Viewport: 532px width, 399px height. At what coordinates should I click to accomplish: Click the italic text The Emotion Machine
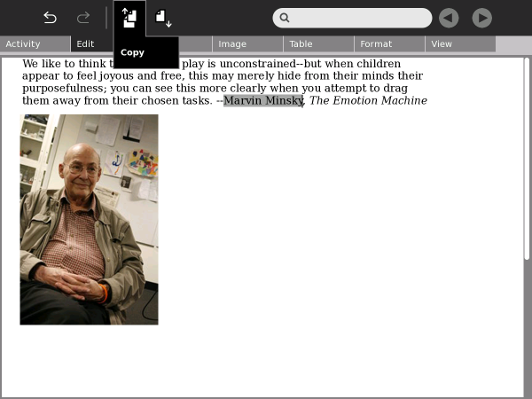[x=368, y=101]
